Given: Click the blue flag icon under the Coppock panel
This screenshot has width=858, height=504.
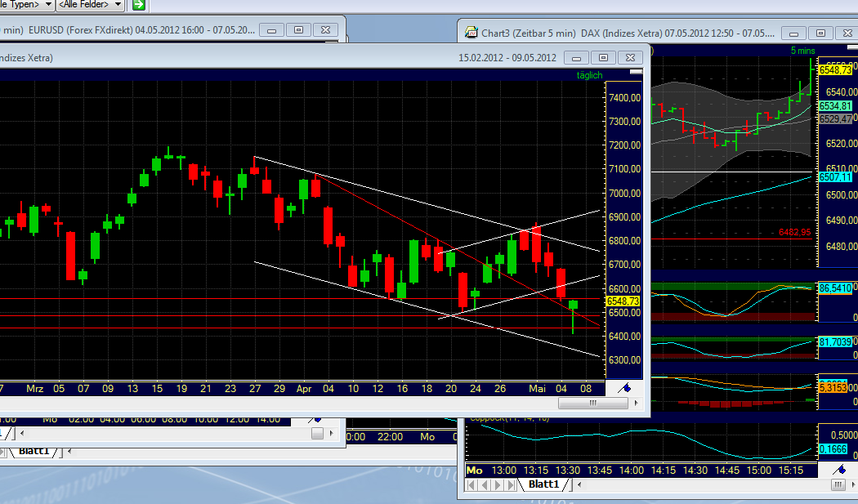Looking at the screenshot, I should 839,468.
